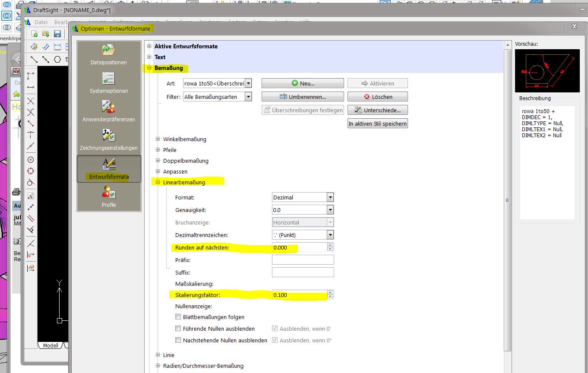Click the Runden auf nächsten stepper arrows
The height and width of the screenshot is (373, 588).
point(330,247)
